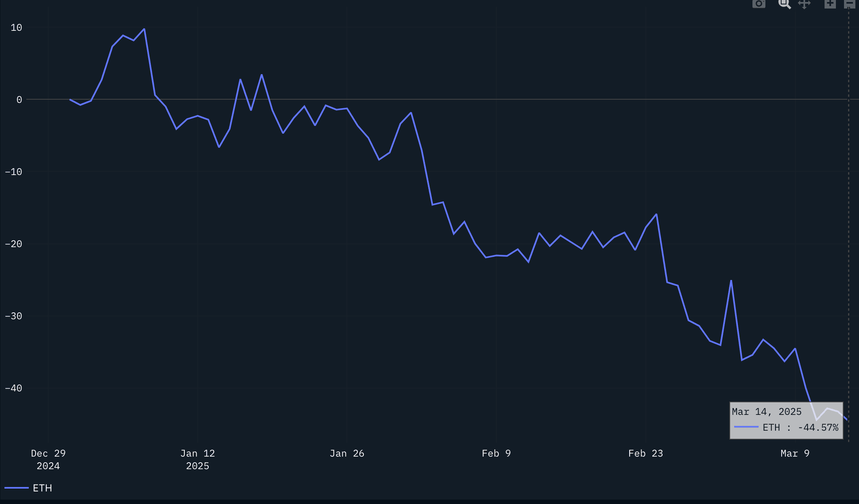Activate the pan arrows tool
859x504 pixels.
(804, 4)
